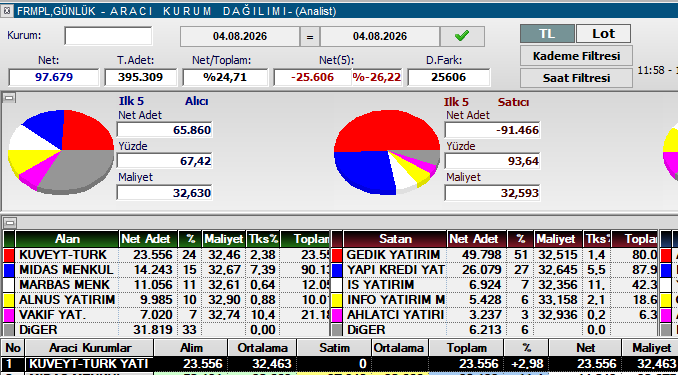The height and width of the screenshot is (375, 678).
Task: Sort sellers table by Net Adet header
Action: coord(476,239)
